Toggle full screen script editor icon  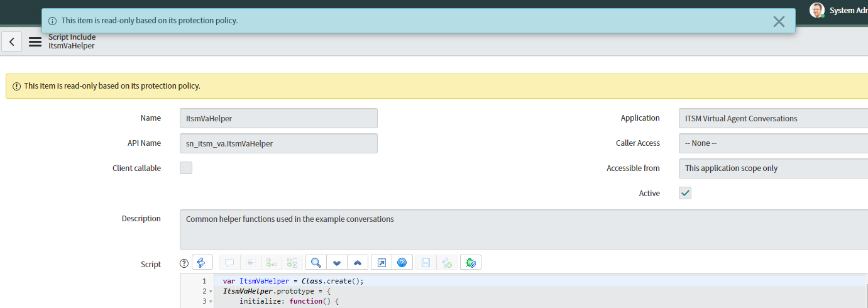coord(382,263)
